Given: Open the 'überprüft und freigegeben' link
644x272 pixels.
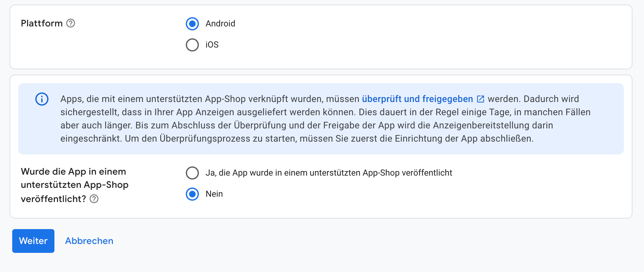Looking at the screenshot, I should click(x=417, y=99).
